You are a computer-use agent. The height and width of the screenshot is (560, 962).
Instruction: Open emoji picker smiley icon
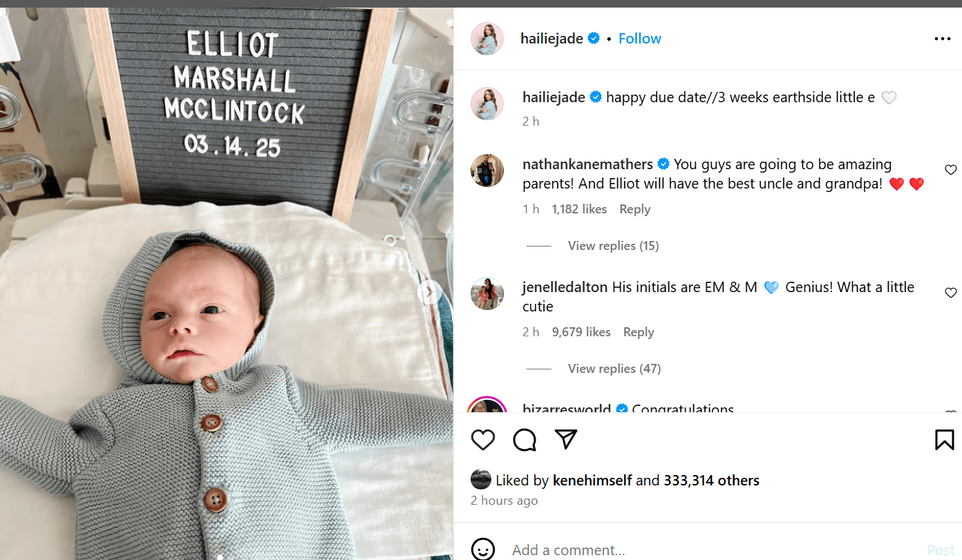point(483,550)
